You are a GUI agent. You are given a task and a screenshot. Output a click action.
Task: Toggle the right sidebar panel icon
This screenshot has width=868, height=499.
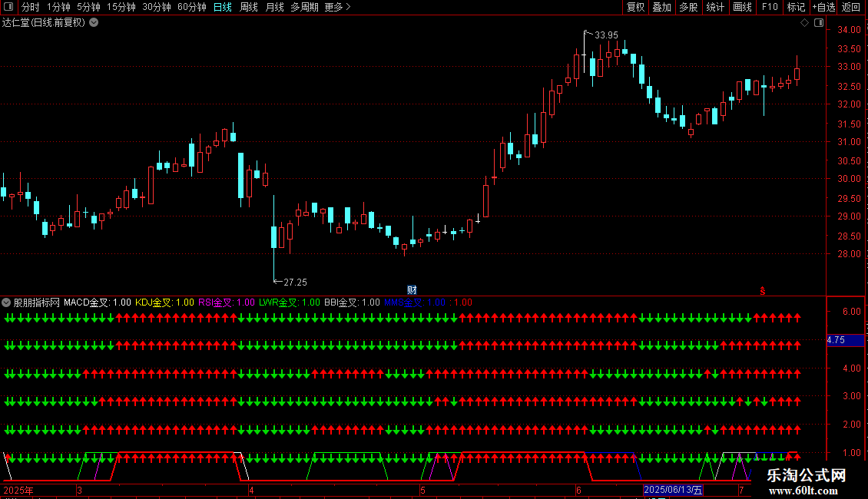point(819,23)
